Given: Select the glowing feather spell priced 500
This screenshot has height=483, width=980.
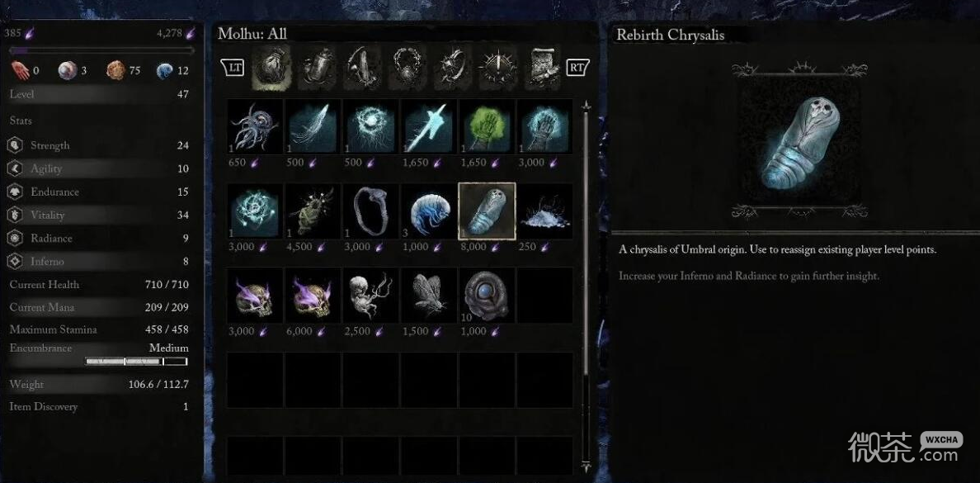Looking at the screenshot, I should coord(313,127).
